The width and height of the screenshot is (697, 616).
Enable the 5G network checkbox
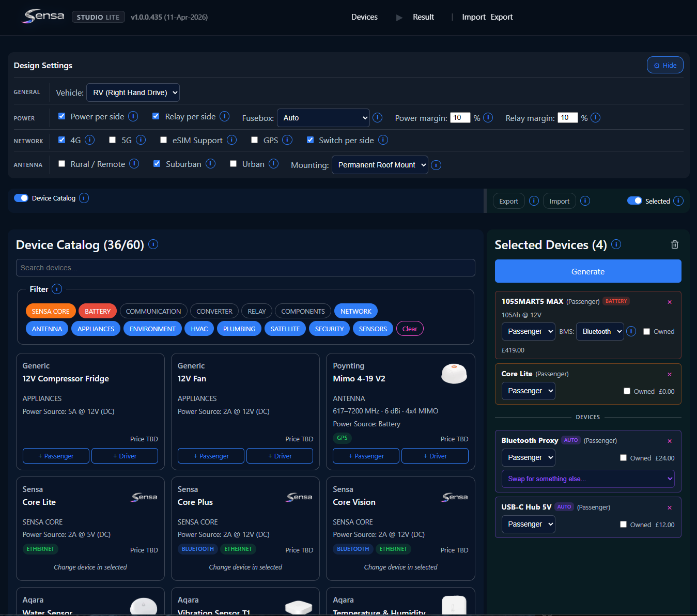coord(113,140)
